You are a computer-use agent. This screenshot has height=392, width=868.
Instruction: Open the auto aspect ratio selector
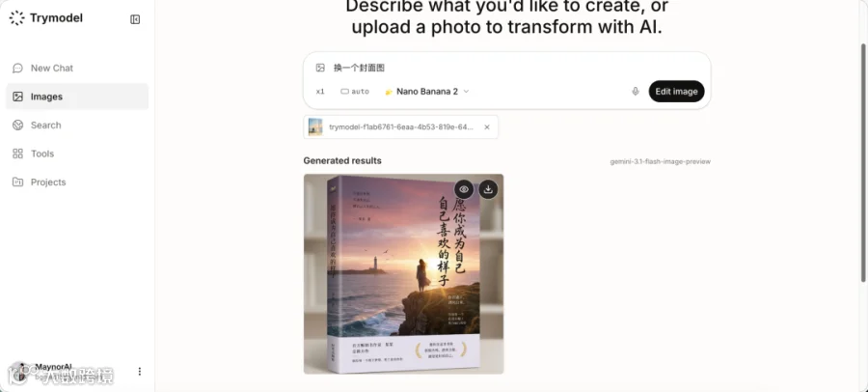pyautogui.click(x=355, y=92)
